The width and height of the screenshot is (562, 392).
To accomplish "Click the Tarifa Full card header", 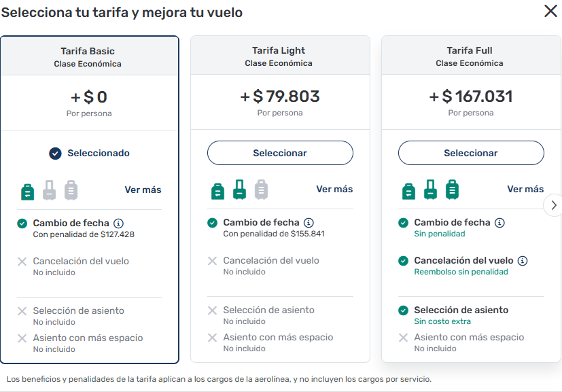I will pyautogui.click(x=471, y=56).
